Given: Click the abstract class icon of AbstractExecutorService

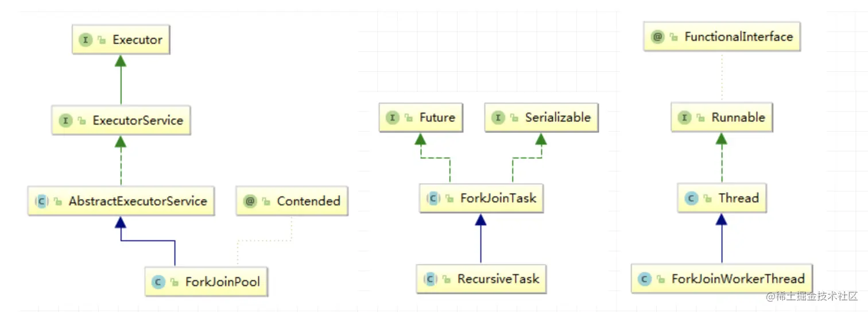Looking at the screenshot, I should 41,201.
